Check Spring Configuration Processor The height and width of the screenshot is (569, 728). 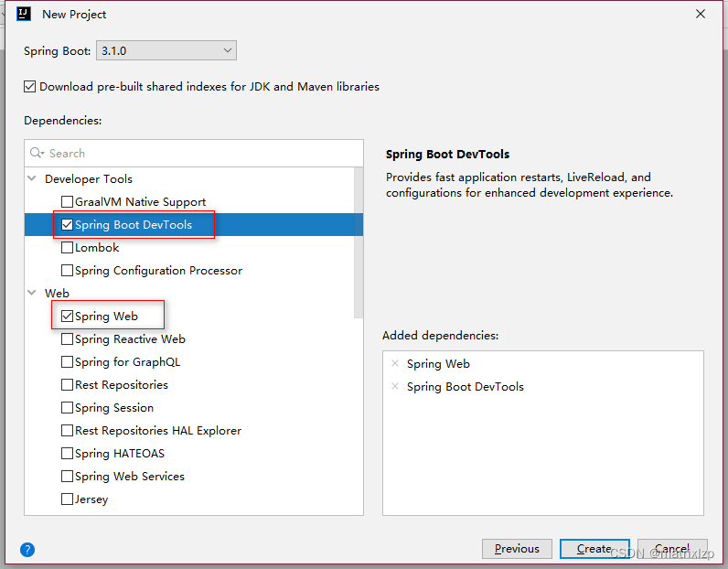[x=67, y=271]
